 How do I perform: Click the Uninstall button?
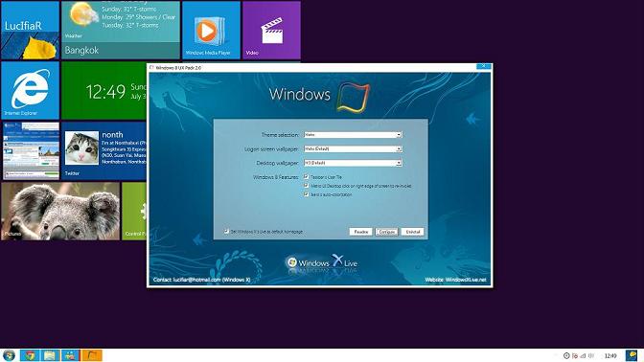(x=412, y=232)
